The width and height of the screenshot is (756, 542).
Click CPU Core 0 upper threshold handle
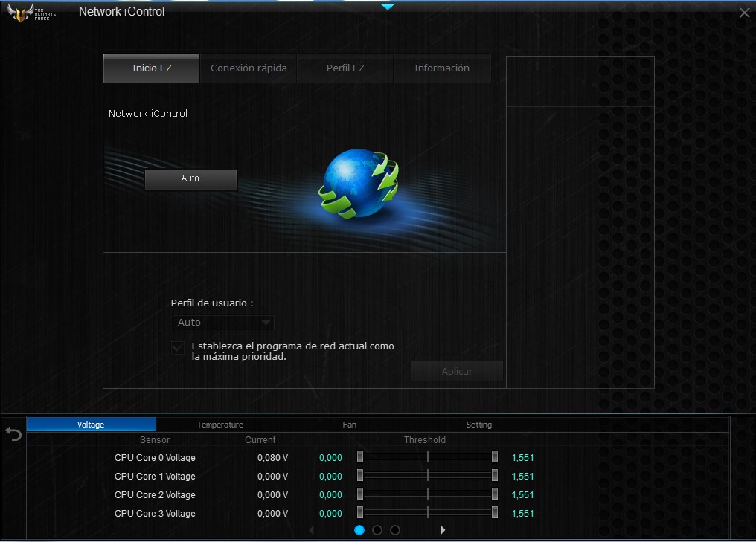[x=495, y=457]
